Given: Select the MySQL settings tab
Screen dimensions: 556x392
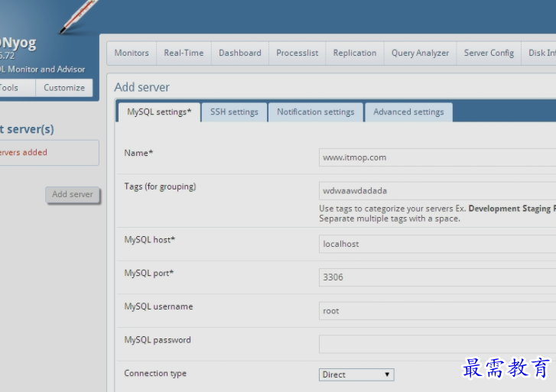Looking at the screenshot, I should 159,112.
